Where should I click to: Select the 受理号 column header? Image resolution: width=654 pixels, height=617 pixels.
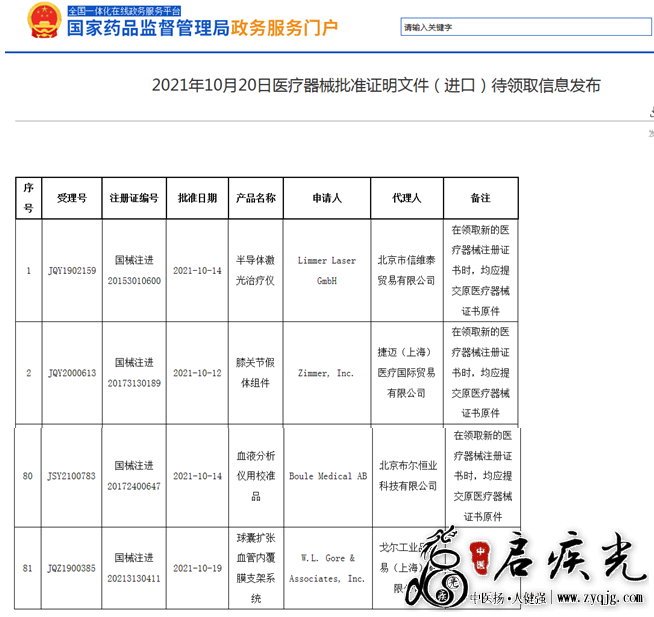coord(72,198)
